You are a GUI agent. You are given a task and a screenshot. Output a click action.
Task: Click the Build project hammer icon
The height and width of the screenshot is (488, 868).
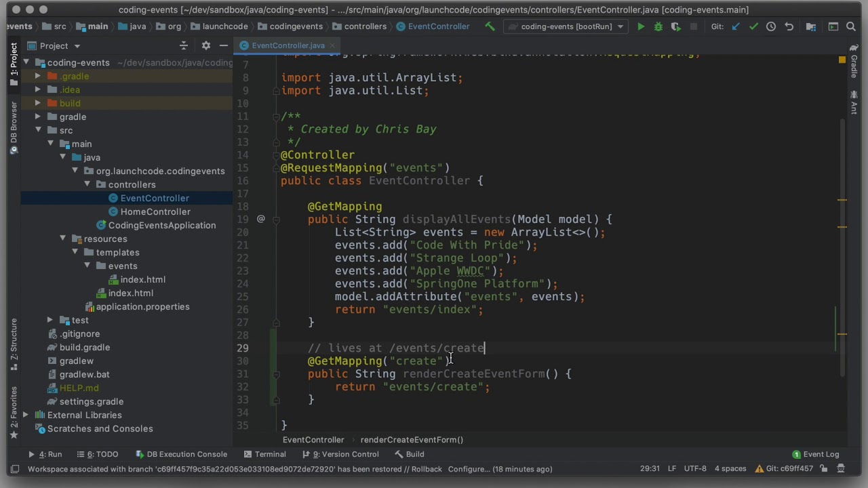[x=490, y=26]
